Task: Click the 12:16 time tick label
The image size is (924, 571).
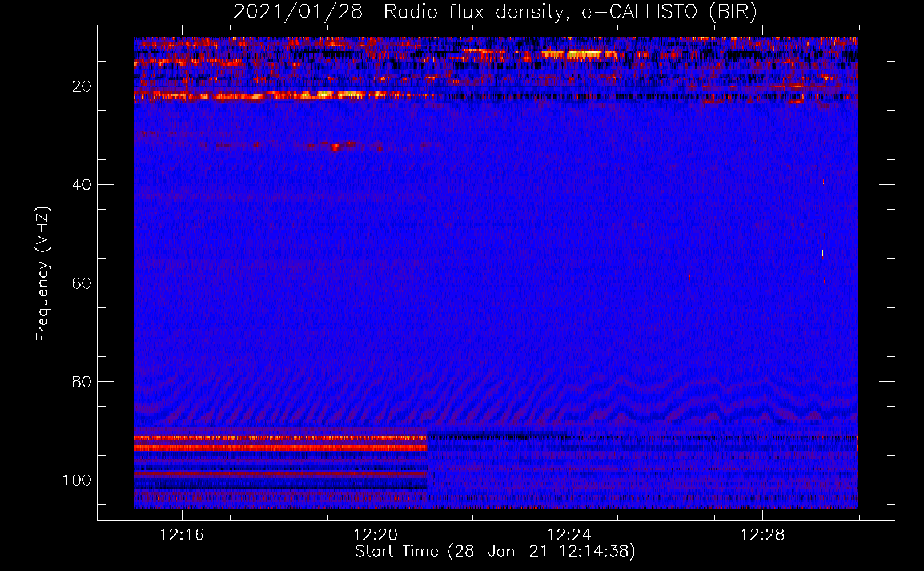Action: [182, 535]
